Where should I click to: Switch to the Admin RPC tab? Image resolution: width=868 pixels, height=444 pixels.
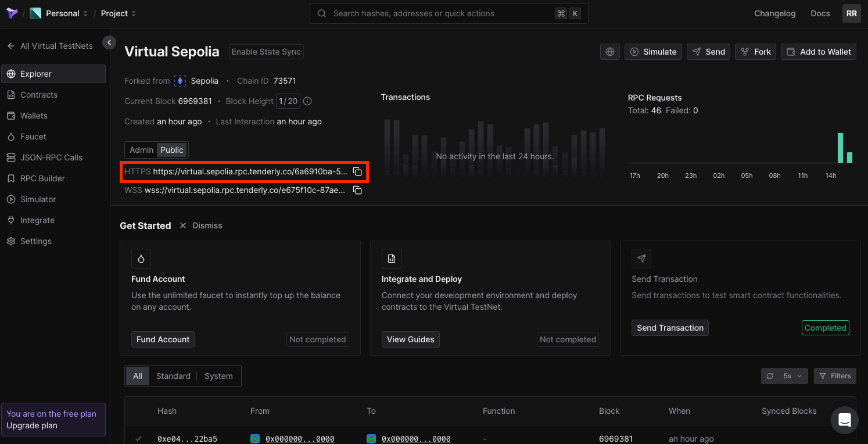click(x=141, y=150)
